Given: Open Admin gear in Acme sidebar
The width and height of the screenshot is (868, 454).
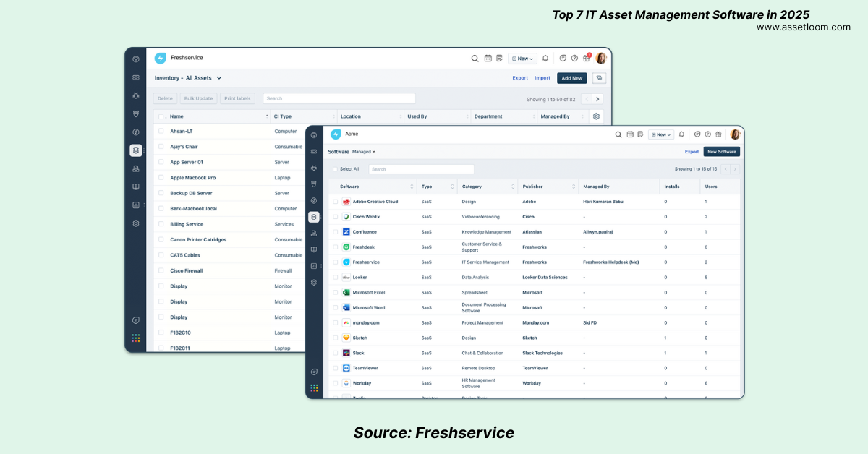Looking at the screenshot, I should 313,283.
